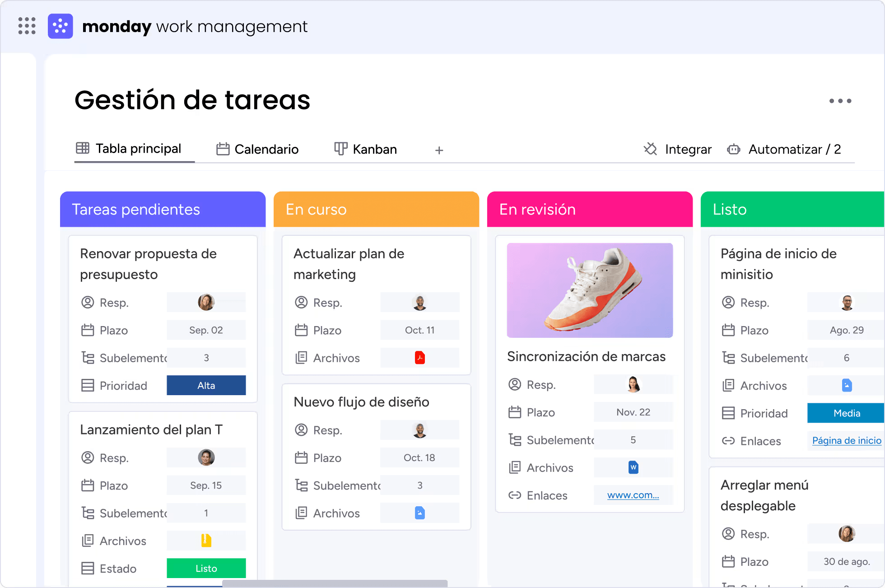Click the 30 de ago. deadline cell
The height and width of the screenshot is (588, 885).
coord(846,561)
